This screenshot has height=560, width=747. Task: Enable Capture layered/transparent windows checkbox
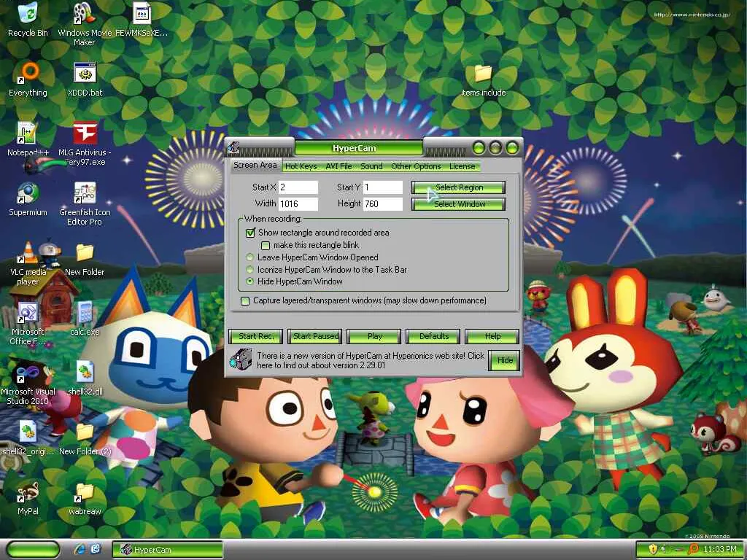click(x=245, y=301)
